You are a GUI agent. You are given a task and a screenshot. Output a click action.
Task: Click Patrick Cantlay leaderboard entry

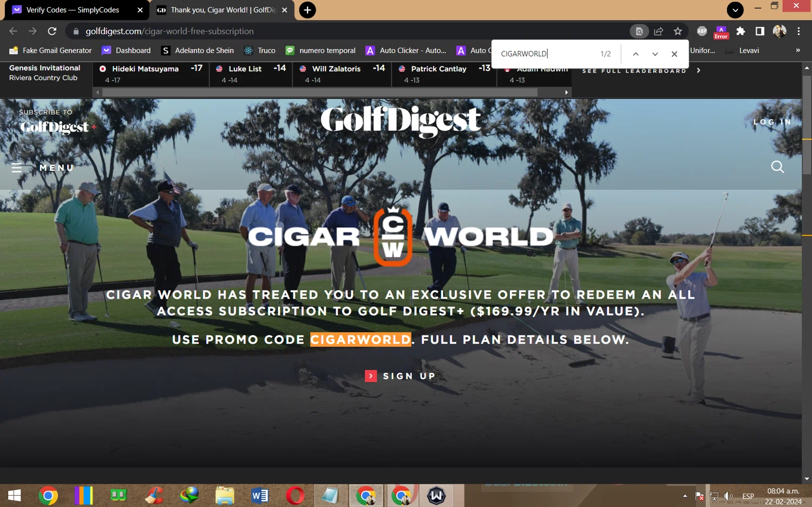(444, 74)
